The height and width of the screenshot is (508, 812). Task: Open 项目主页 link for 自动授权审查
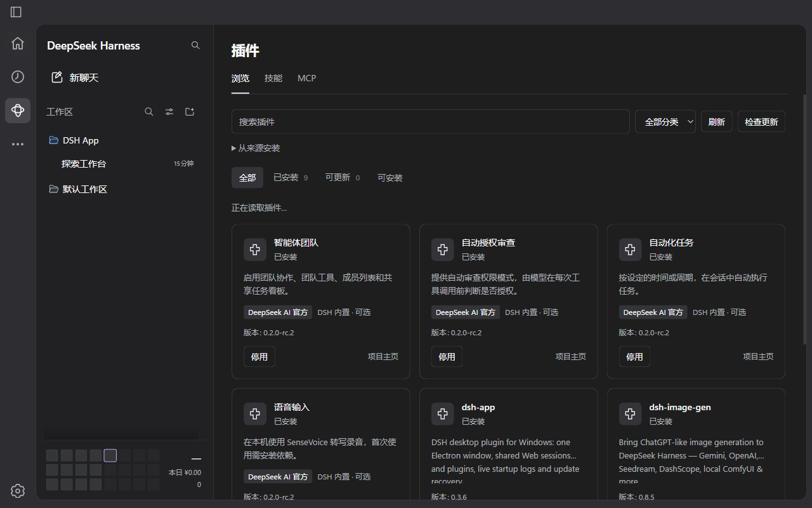[x=571, y=357]
